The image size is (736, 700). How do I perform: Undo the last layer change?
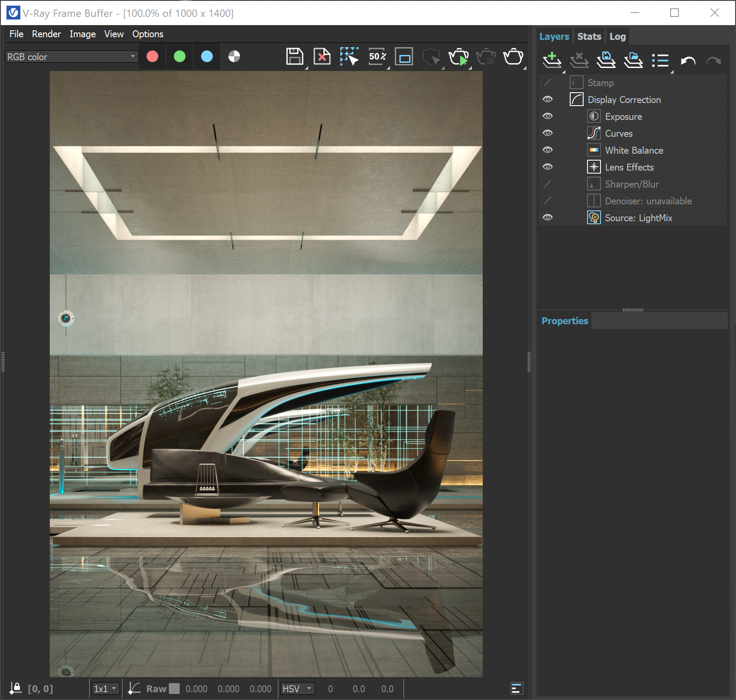tap(688, 60)
